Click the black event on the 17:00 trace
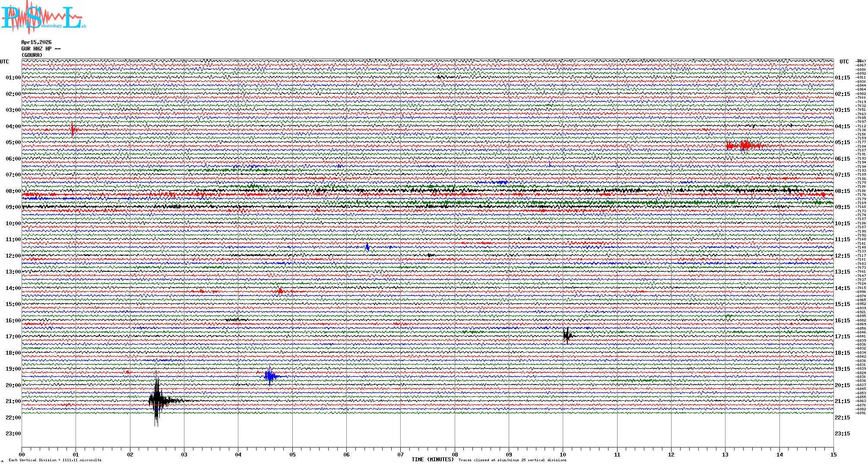868x466 pixels. coord(567,335)
